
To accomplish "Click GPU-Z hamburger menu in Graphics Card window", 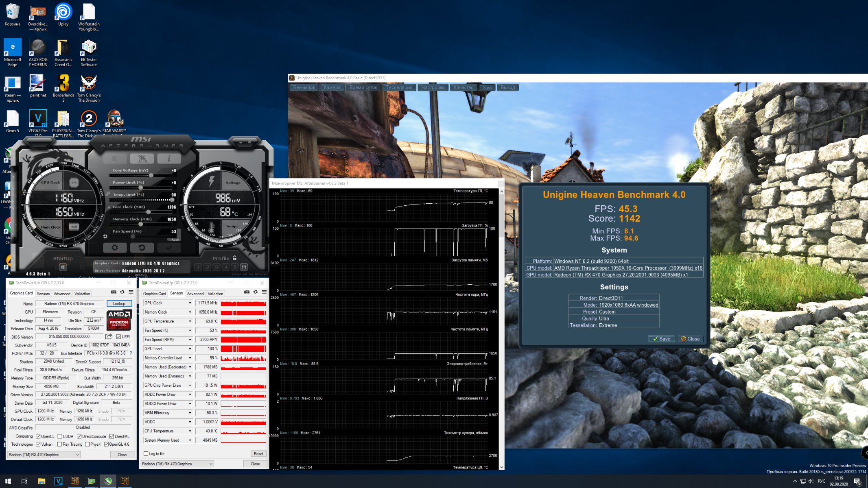I will (131, 292).
